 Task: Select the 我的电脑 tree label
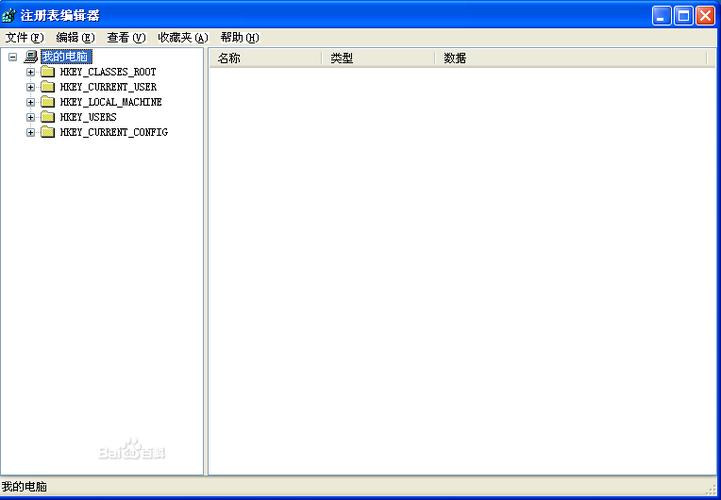[x=67, y=57]
